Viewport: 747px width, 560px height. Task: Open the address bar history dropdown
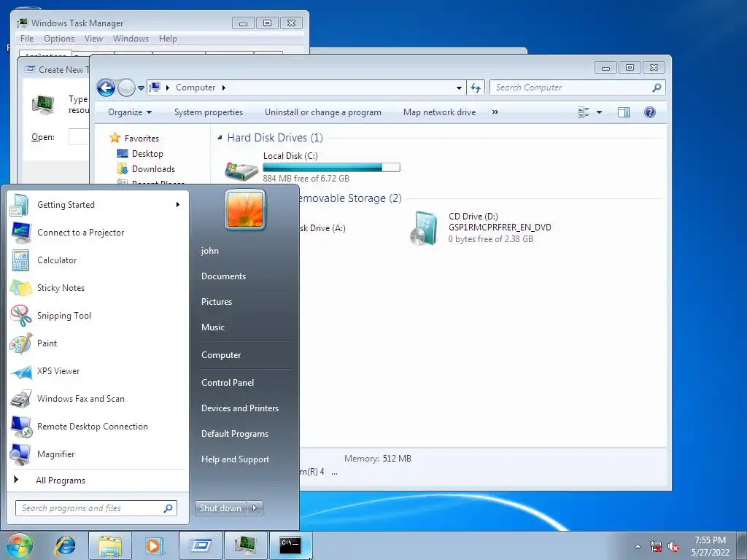pyautogui.click(x=459, y=87)
